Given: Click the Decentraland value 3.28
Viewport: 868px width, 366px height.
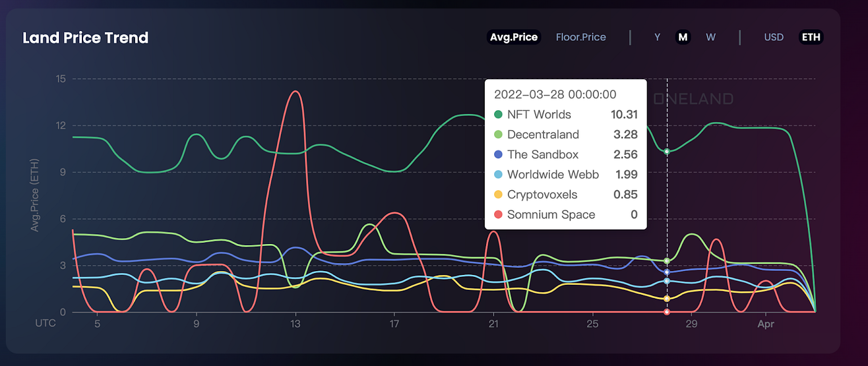Looking at the screenshot, I should 626,134.
